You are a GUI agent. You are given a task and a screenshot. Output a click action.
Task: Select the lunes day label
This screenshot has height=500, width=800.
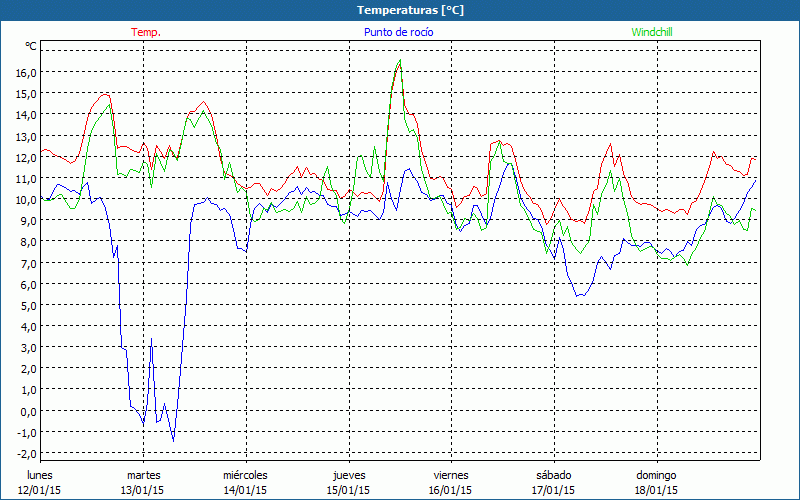coord(40,475)
